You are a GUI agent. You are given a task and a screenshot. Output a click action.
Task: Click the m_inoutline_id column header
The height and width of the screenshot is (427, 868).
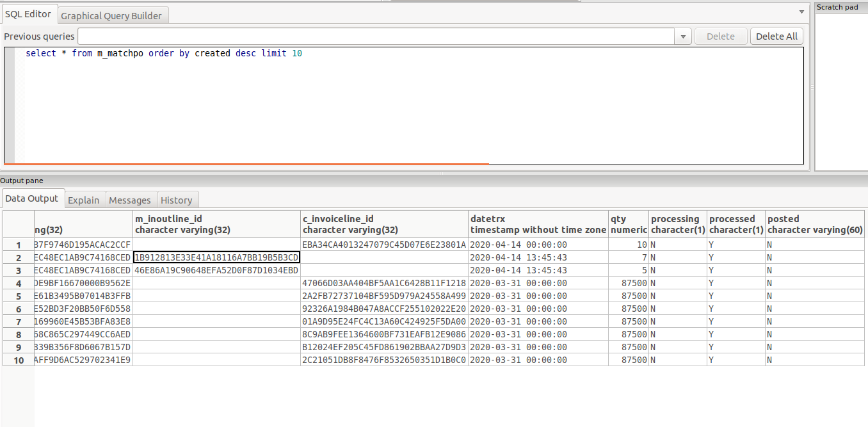pyautogui.click(x=216, y=224)
